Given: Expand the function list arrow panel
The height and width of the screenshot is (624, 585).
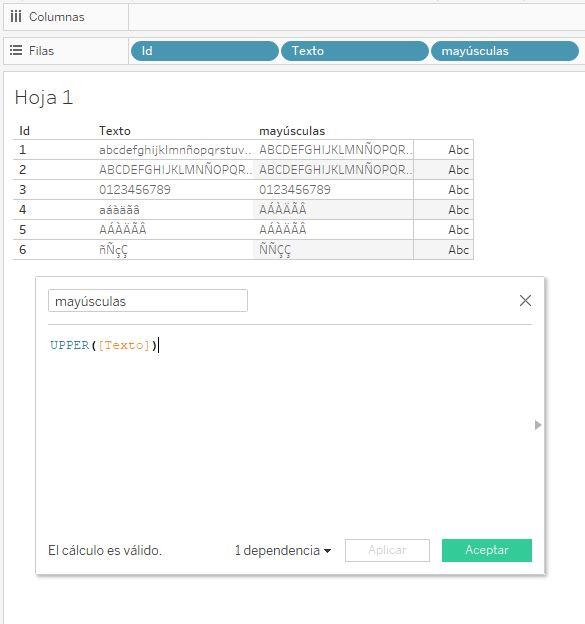Looking at the screenshot, I should click(538, 425).
